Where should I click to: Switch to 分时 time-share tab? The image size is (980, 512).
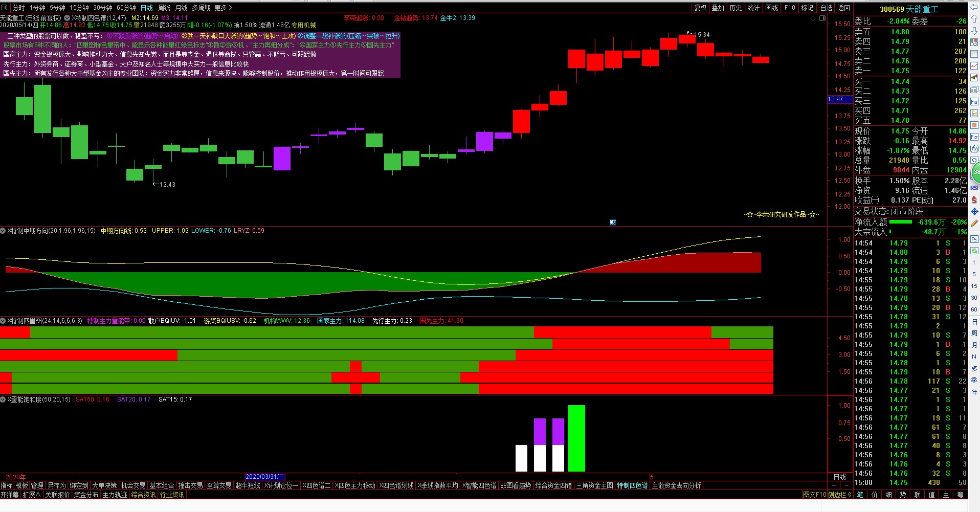(19, 8)
